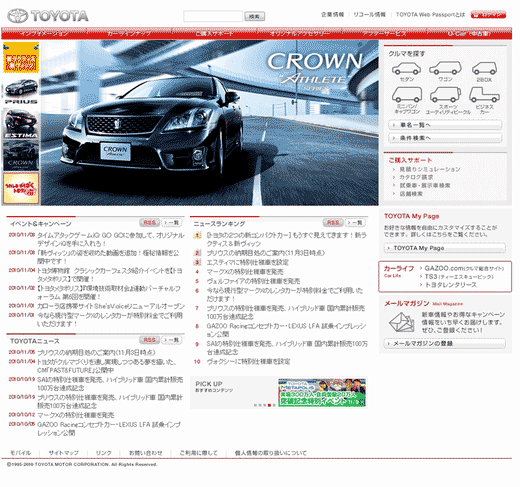Click RSS icon for ニュースランキング

click(x=333, y=222)
